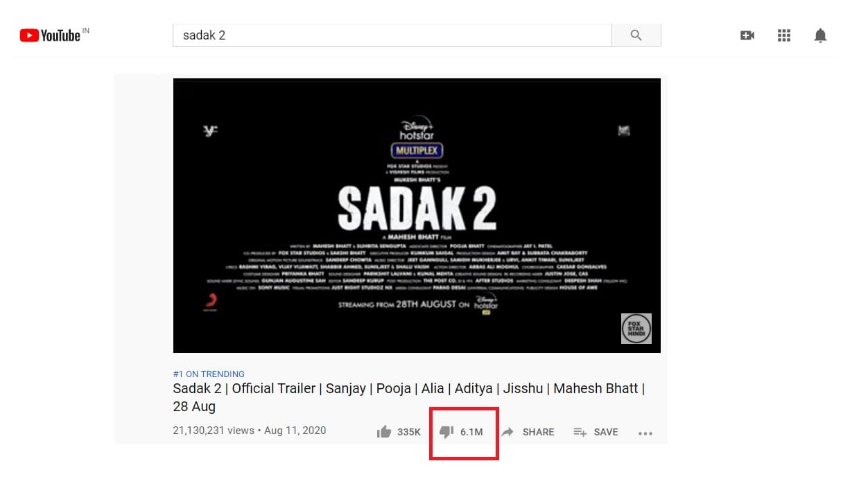Open the notifications bell
859x504 pixels.
coord(820,35)
